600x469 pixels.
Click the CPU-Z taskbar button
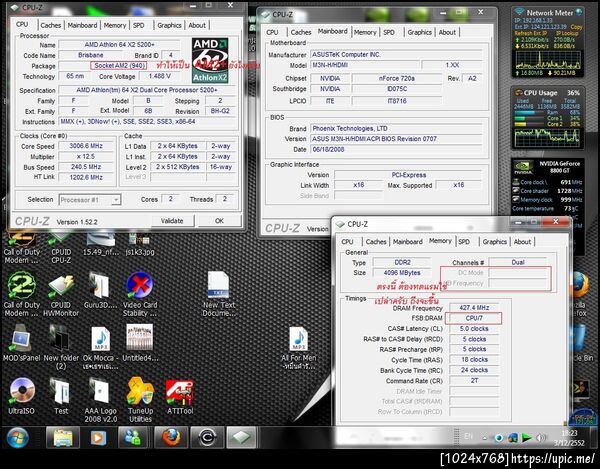(241, 438)
